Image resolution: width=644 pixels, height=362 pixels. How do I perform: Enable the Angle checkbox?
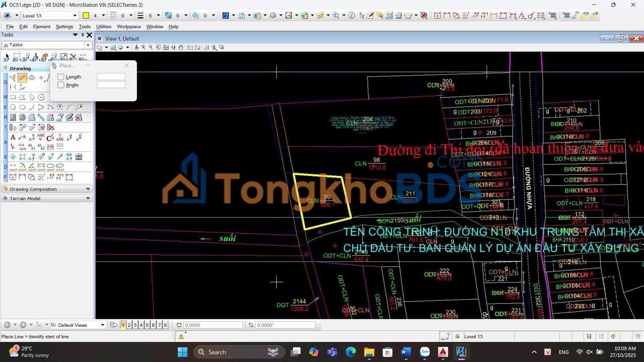point(61,85)
